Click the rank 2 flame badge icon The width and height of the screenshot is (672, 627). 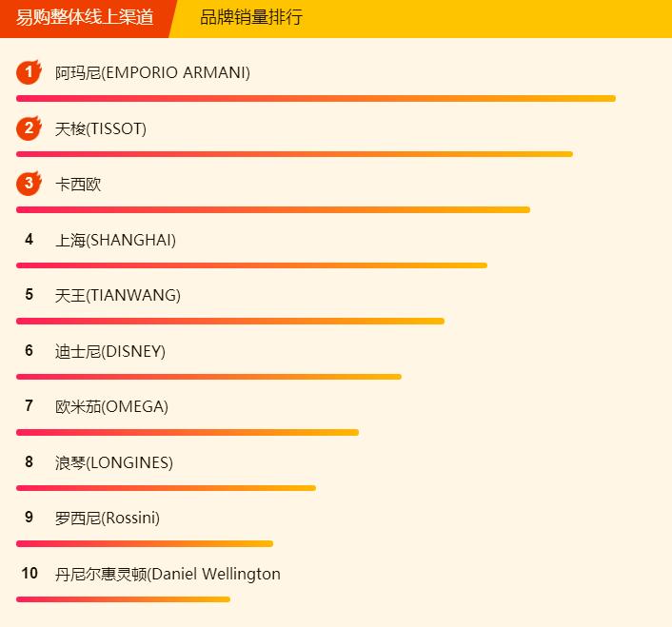29,128
